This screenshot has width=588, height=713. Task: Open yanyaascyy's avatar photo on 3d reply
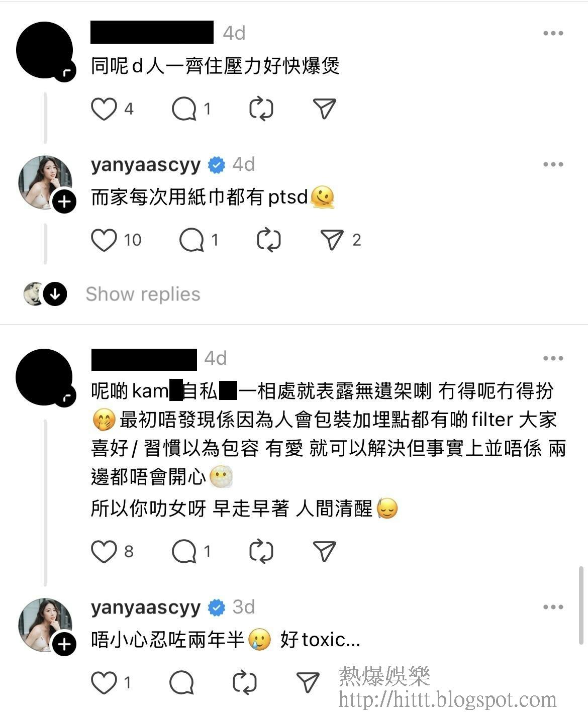click(x=44, y=625)
